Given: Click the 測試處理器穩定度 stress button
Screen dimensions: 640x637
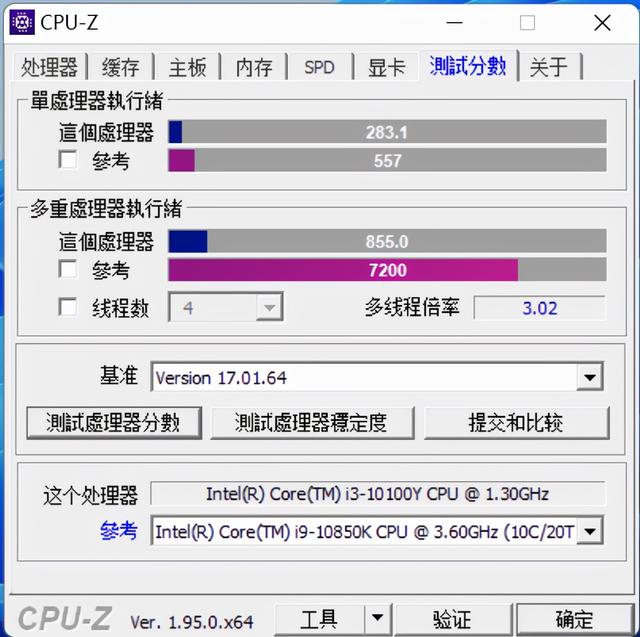Looking at the screenshot, I should point(312,423).
